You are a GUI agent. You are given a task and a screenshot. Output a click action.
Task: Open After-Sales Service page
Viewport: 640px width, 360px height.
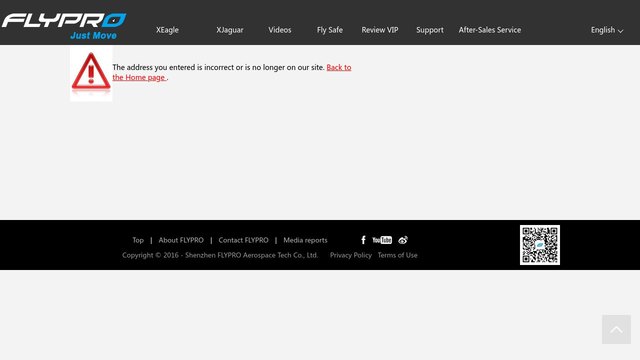pyautogui.click(x=490, y=30)
